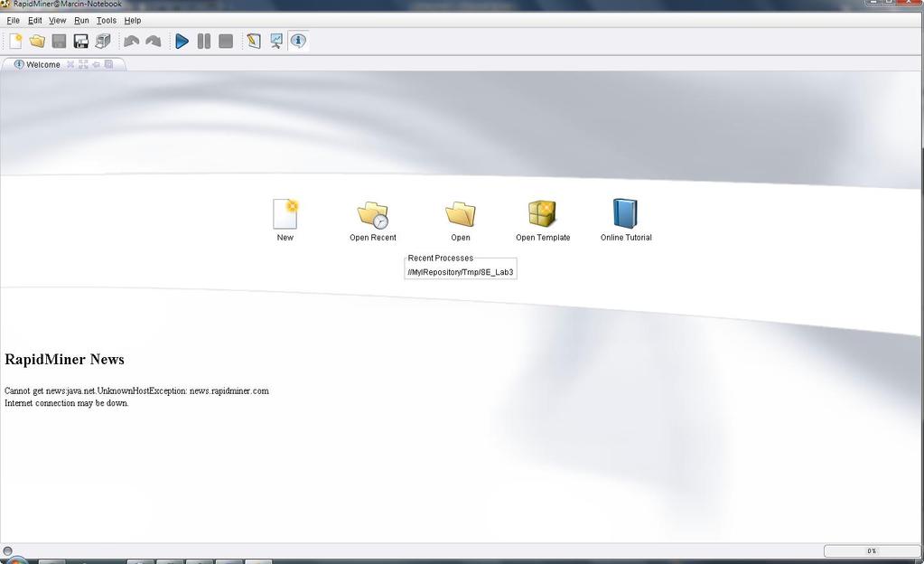
Task: Click the info icon in the Welcome tab
Action: point(19,64)
